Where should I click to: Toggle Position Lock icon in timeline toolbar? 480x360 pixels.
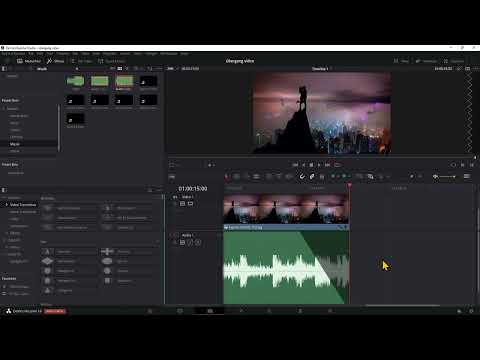(322, 177)
